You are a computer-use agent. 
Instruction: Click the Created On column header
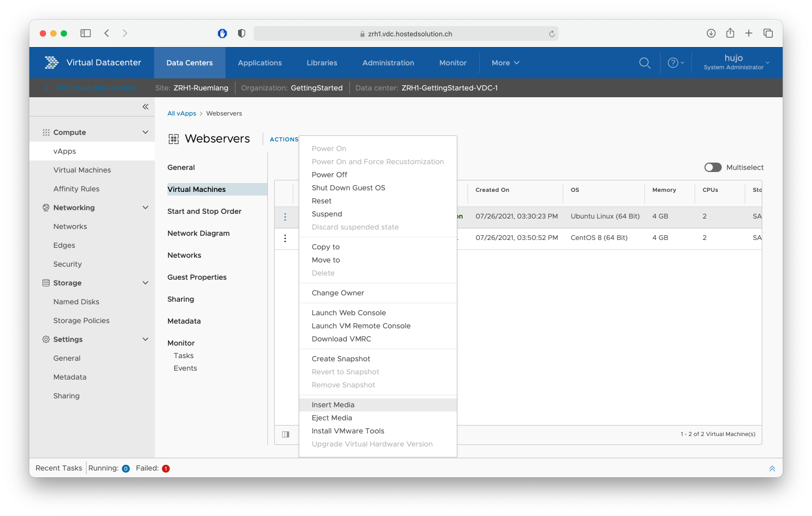pyautogui.click(x=492, y=190)
